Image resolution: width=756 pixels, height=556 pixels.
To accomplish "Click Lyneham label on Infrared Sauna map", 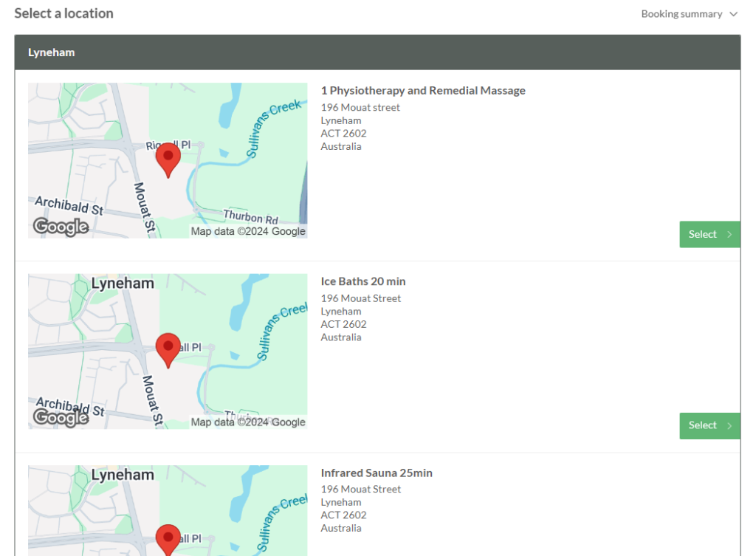I will coord(123,475).
